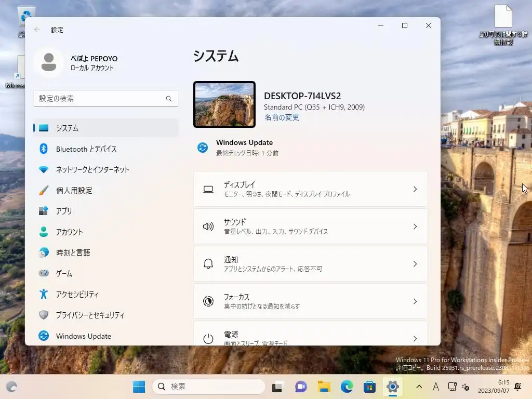Expand the サウンド row chevron
The height and width of the screenshot is (399, 532).
(415, 227)
